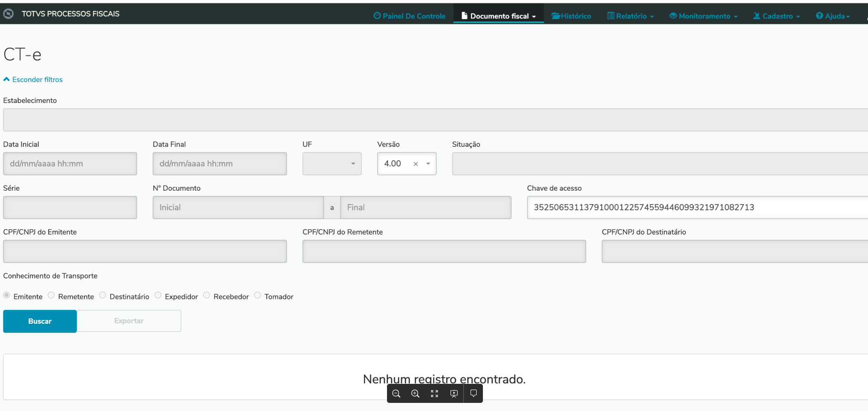Focus the N° Documento Inicial field

point(238,207)
